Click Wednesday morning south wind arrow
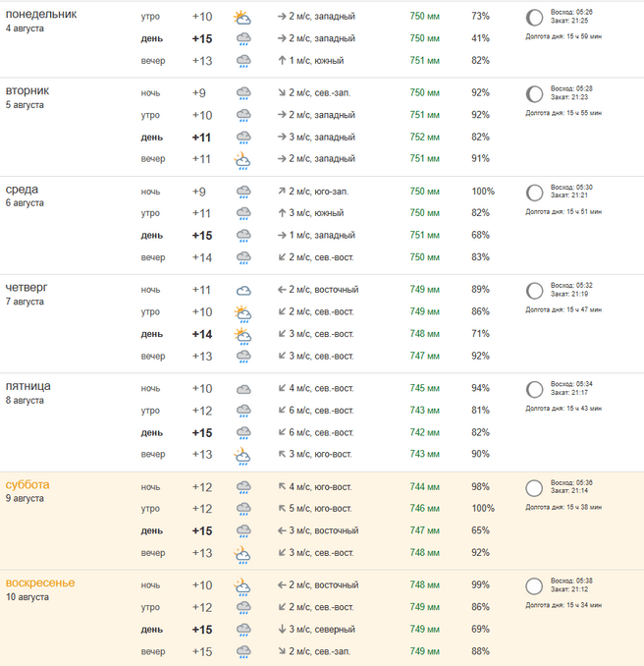644x666 pixels. click(281, 213)
